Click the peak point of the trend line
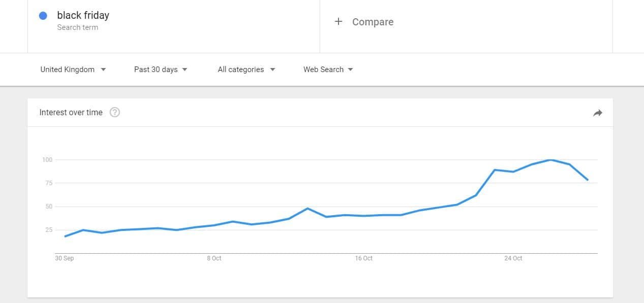The width and height of the screenshot is (644, 303). point(551,160)
